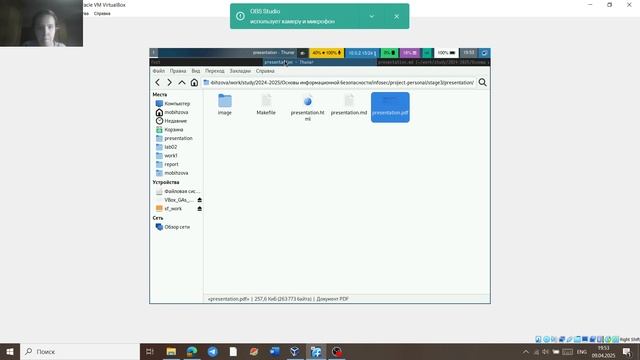Screen dimensions: 640x360
Task: Go forward with the Thunar forward arrow
Action: pos(169,82)
